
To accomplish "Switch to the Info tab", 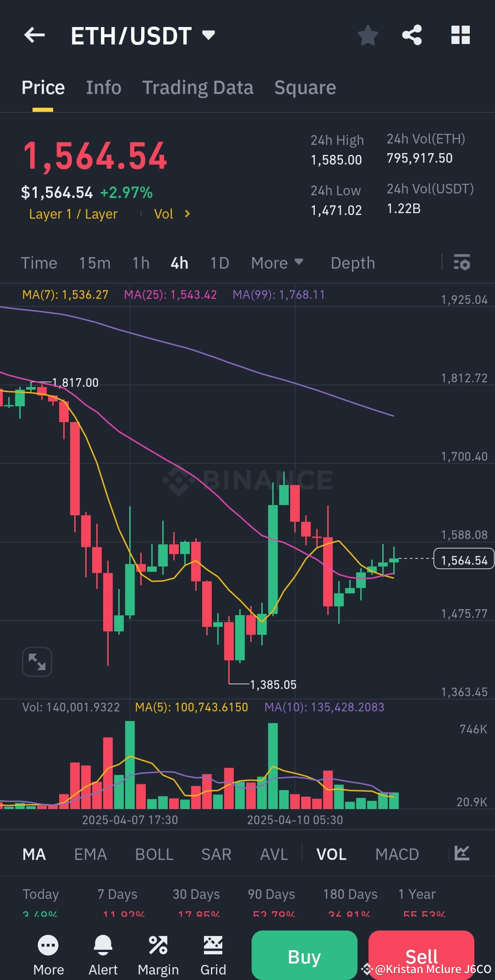I will point(104,87).
